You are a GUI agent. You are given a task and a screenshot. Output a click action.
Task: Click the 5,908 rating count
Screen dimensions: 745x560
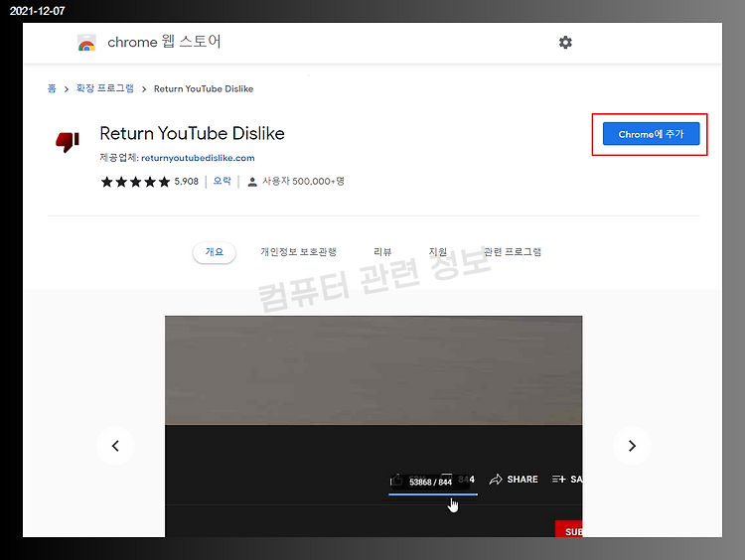point(187,182)
